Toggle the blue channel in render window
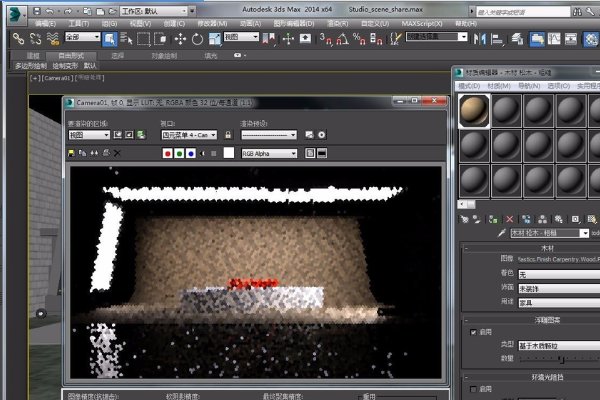This screenshot has height=400, width=600. click(x=191, y=153)
